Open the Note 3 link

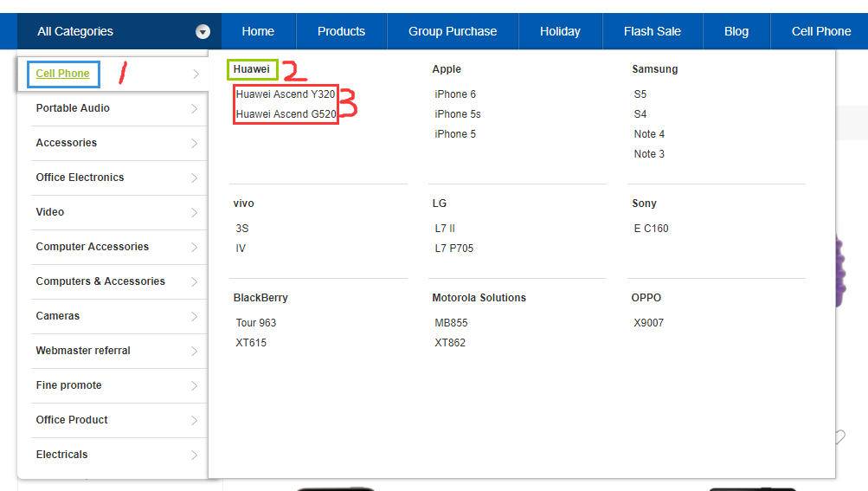point(649,154)
